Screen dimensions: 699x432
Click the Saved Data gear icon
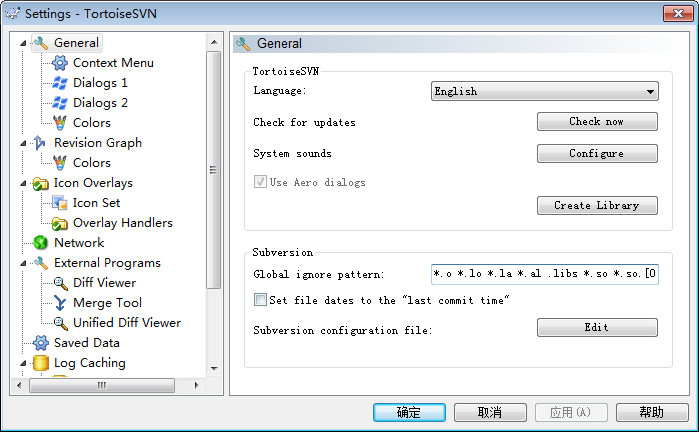[41, 343]
